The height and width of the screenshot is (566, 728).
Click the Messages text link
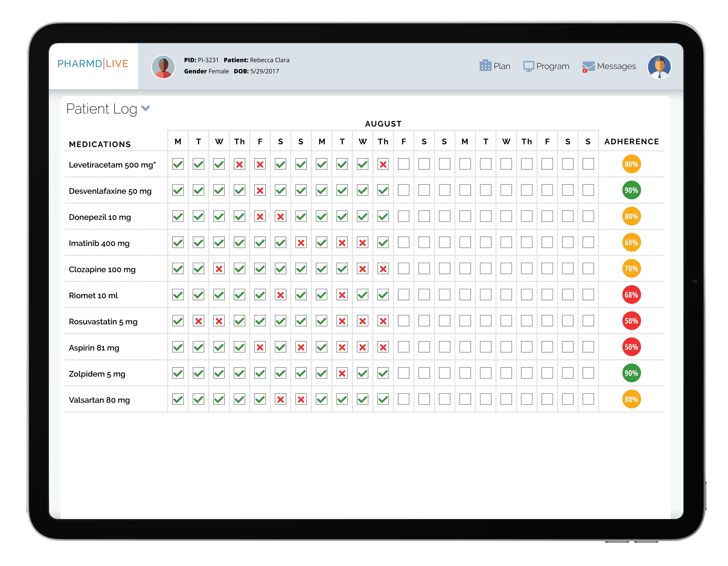click(x=616, y=66)
